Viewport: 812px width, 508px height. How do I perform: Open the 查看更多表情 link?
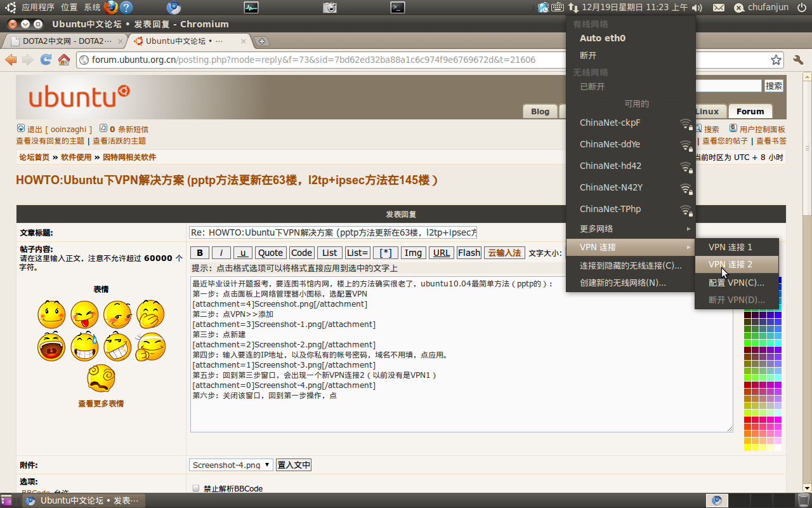click(101, 403)
